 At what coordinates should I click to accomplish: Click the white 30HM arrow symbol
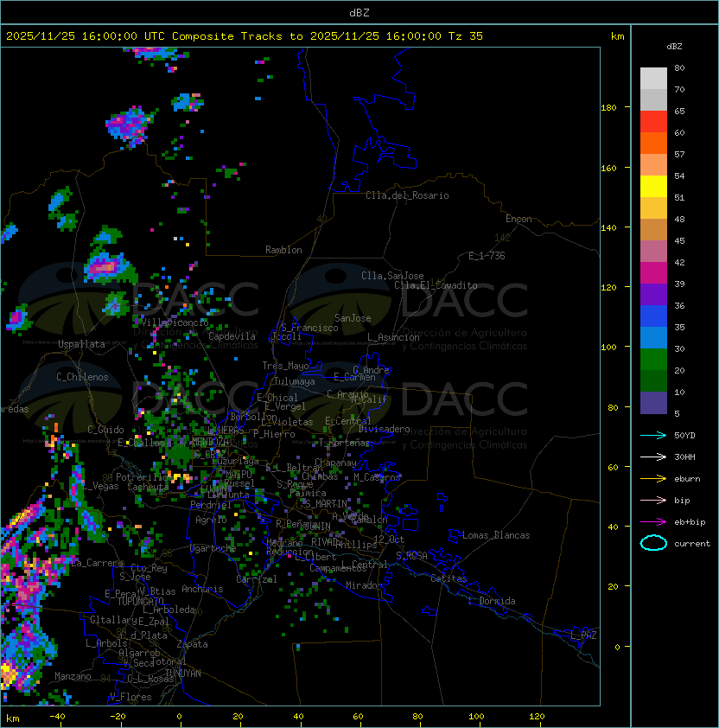click(x=653, y=457)
